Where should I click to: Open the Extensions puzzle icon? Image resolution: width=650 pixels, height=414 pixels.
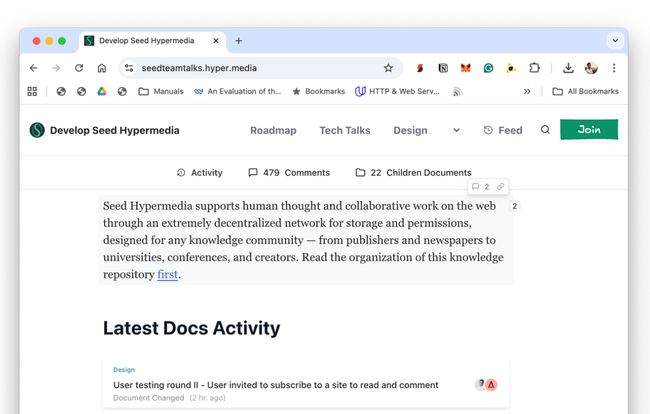click(x=534, y=68)
